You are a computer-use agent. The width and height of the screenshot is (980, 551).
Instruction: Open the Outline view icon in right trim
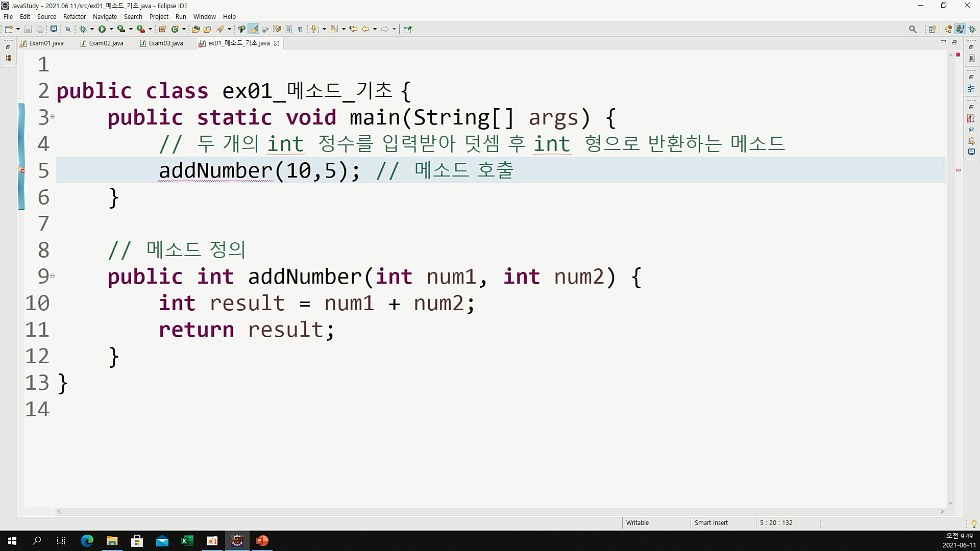coord(971,88)
